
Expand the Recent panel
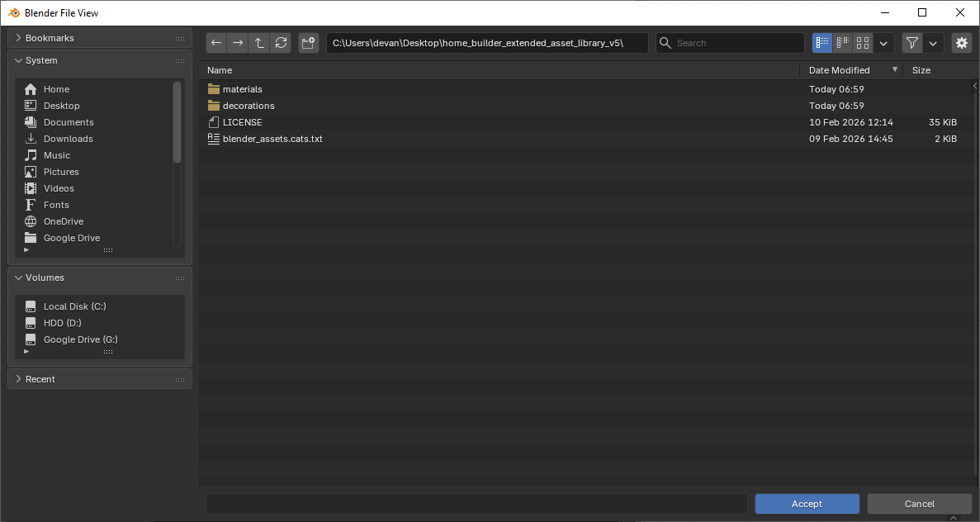(x=40, y=379)
